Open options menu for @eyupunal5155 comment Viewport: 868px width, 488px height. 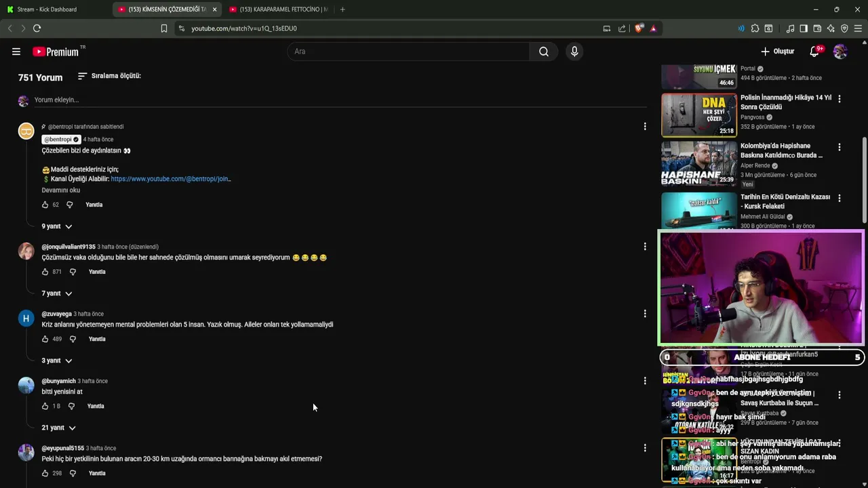[x=645, y=448]
